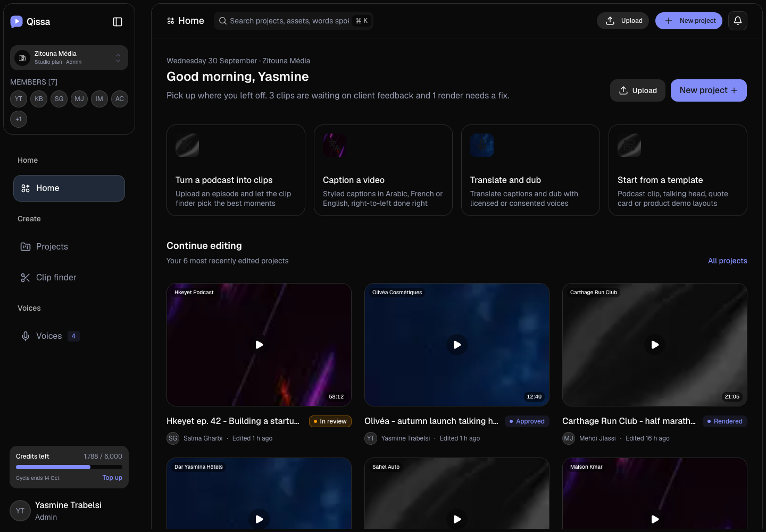Select member avatar IM
Screen dimensions: 766x532
tap(99, 99)
